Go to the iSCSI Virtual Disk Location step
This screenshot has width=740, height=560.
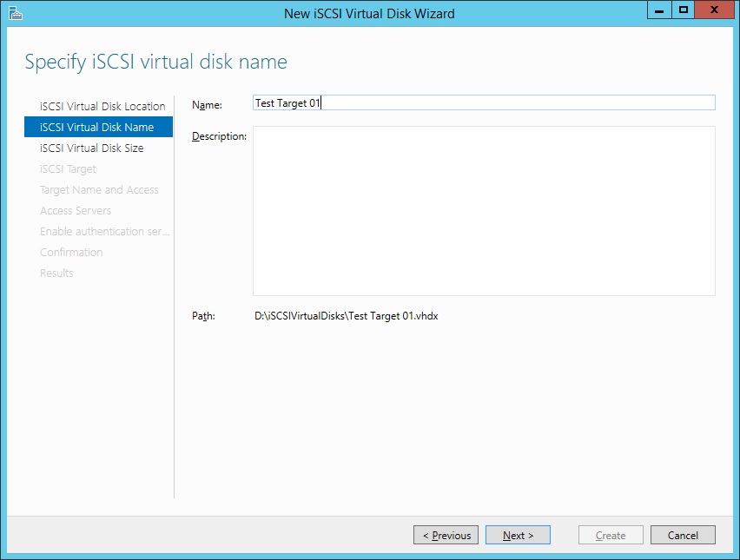pos(102,106)
